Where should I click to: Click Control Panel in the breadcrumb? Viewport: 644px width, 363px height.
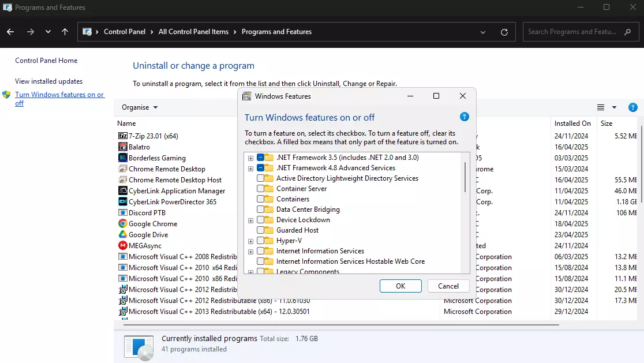(125, 32)
